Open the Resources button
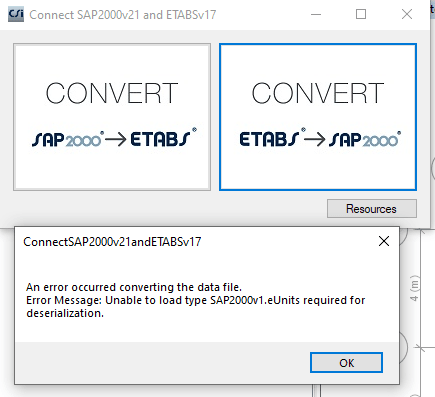This screenshot has height=397, width=435. tap(372, 209)
